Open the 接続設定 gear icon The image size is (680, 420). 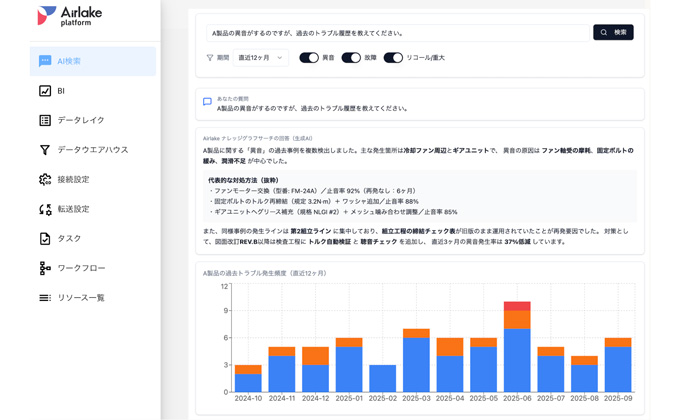tap(45, 180)
